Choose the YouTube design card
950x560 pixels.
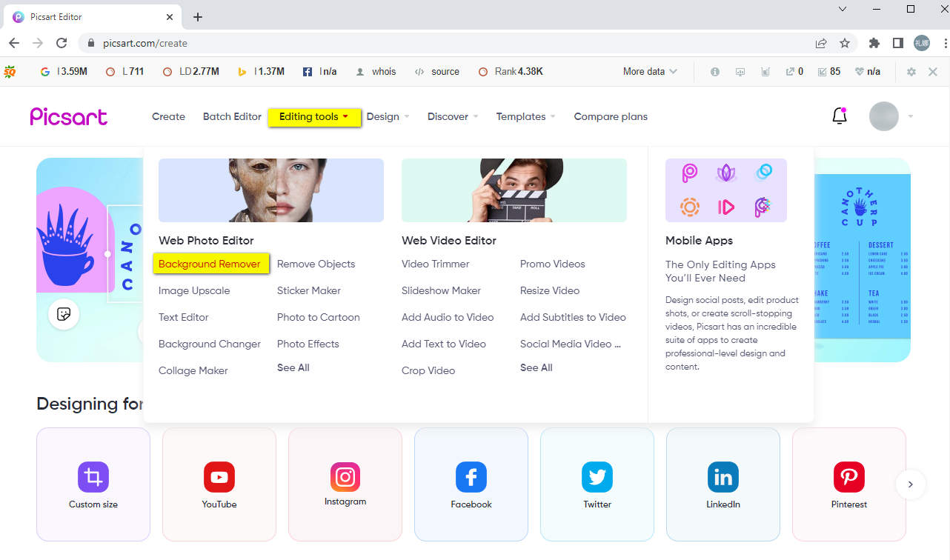pos(219,484)
